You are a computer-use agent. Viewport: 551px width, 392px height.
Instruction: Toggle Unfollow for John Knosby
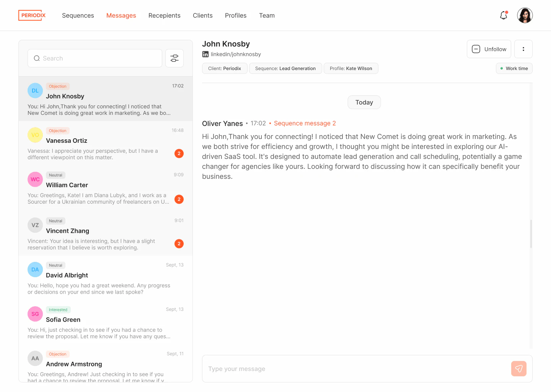point(489,49)
